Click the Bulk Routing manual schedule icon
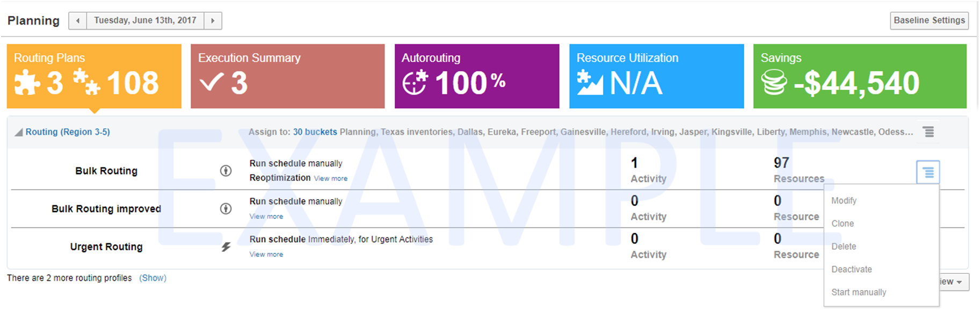Image resolution: width=980 pixels, height=311 pixels. [x=226, y=171]
